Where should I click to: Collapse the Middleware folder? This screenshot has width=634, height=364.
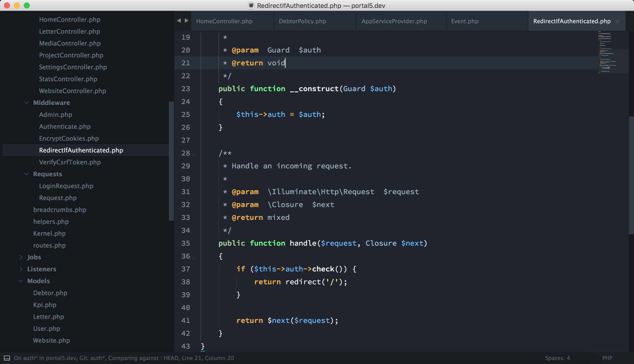click(x=26, y=103)
